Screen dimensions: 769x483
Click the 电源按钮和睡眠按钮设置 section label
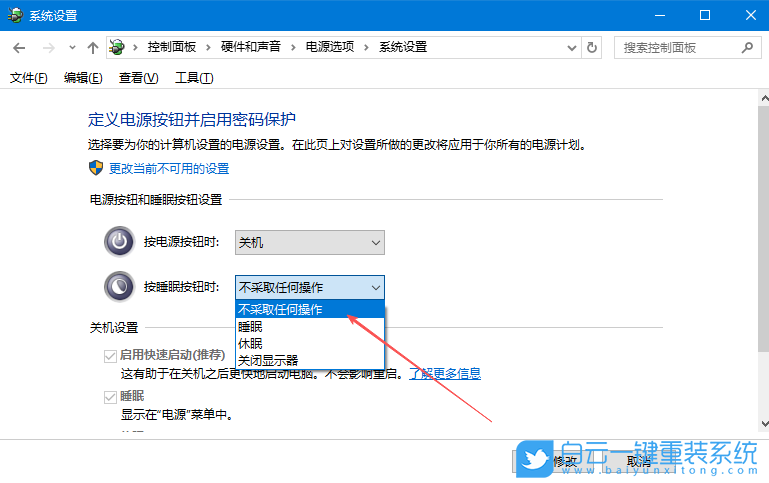[156, 200]
